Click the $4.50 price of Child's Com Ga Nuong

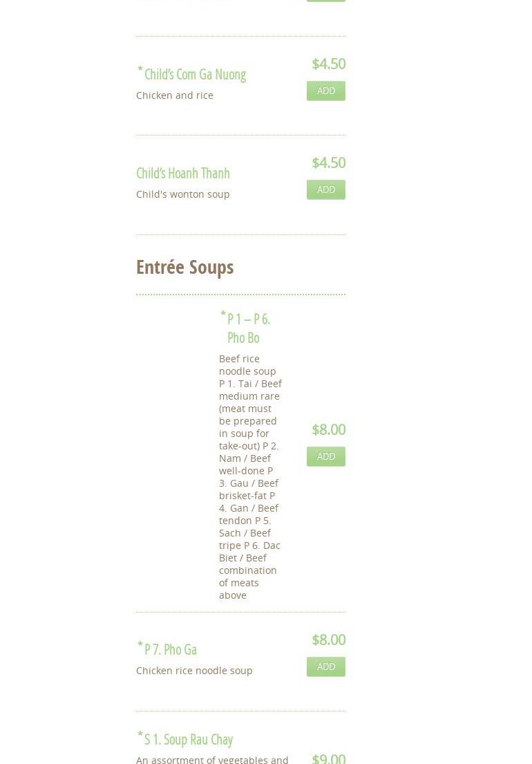[x=328, y=64]
